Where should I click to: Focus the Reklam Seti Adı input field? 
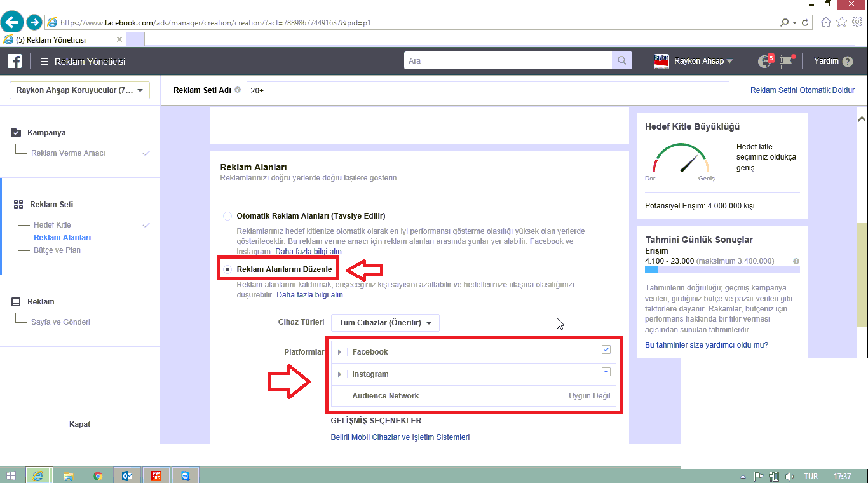pos(487,90)
